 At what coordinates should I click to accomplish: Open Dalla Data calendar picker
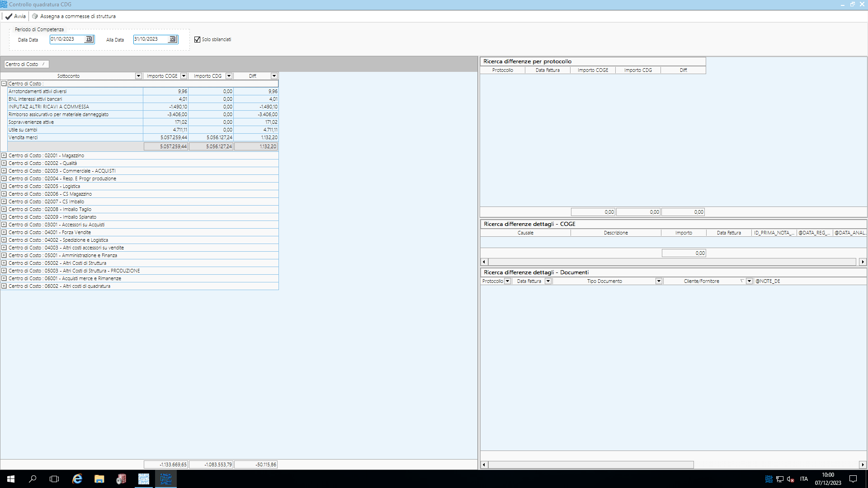[x=89, y=39]
